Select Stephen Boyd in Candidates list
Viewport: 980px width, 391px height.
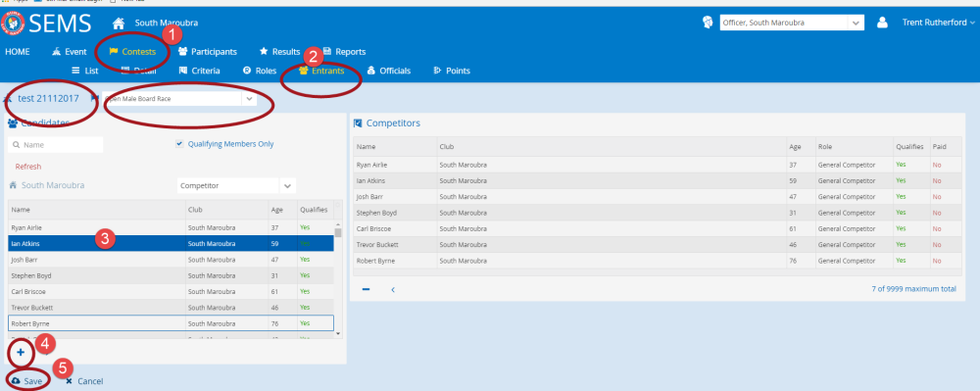(x=171, y=275)
